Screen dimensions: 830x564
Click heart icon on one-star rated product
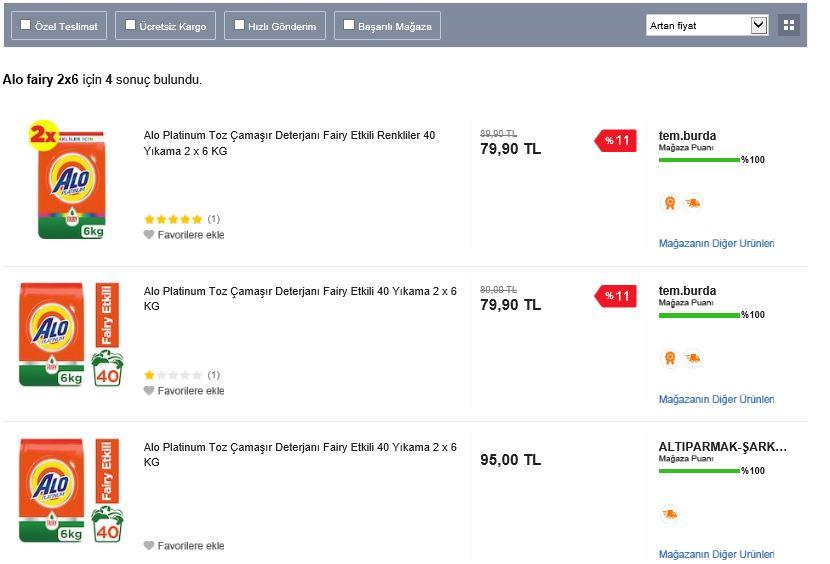[x=149, y=391]
